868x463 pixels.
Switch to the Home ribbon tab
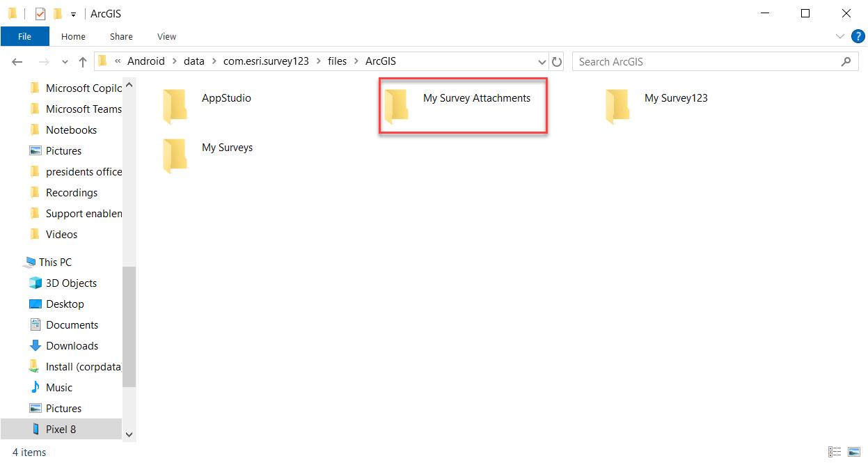click(73, 37)
